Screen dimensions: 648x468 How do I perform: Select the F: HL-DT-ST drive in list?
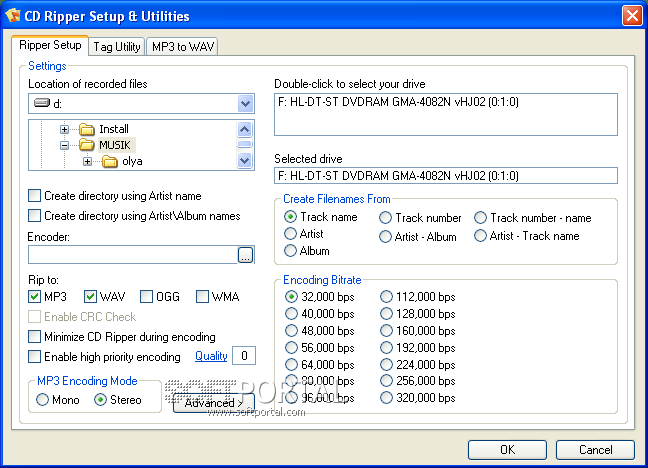[398, 102]
